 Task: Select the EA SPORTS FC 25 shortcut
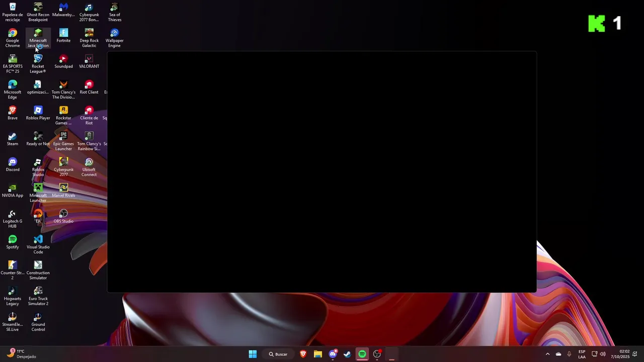pos(13,64)
